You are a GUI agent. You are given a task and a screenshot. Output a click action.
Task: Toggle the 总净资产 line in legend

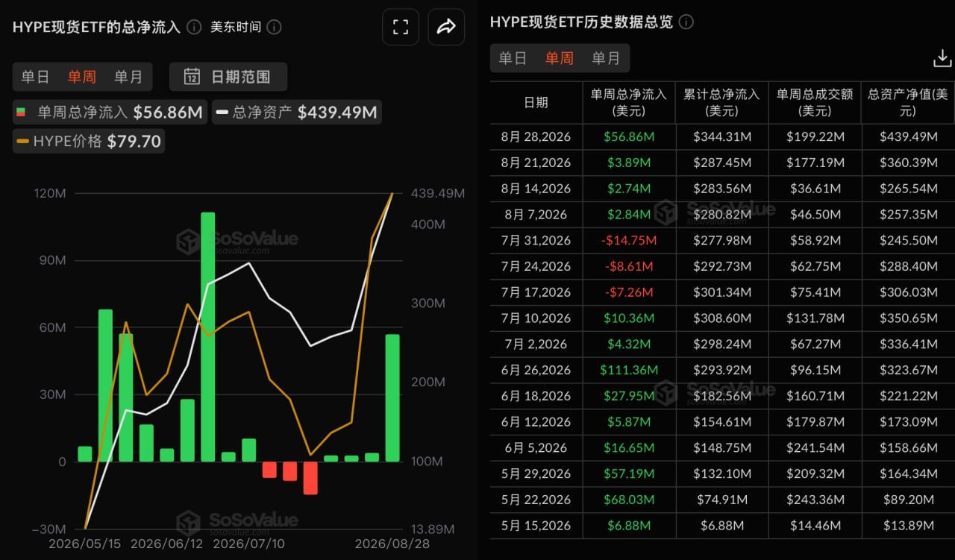[x=297, y=113]
